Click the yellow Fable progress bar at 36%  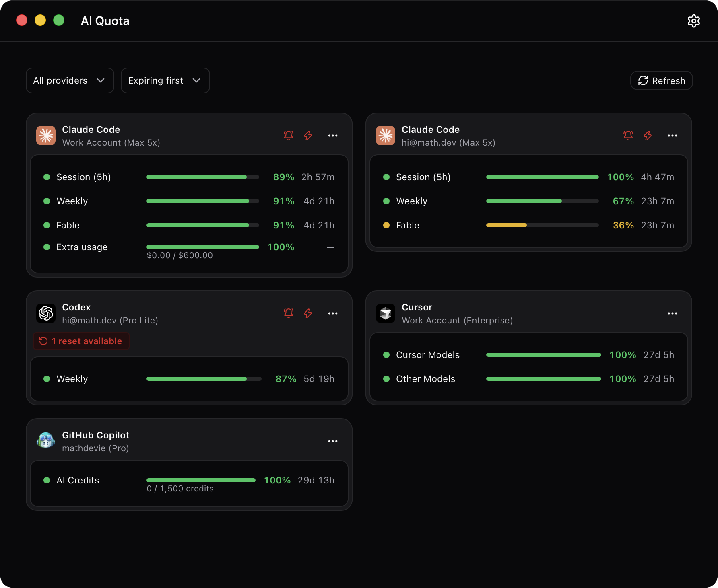pos(543,225)
